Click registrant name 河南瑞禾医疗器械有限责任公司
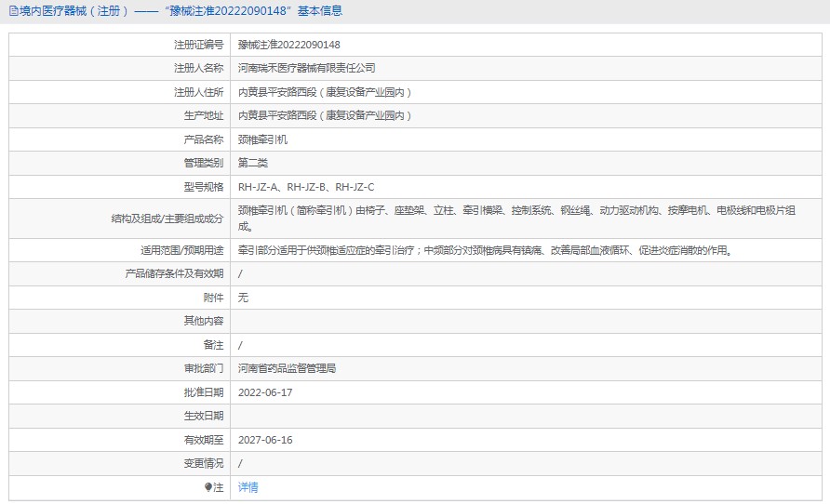This screenshot has width=830, height=504. tap(306, 68)
